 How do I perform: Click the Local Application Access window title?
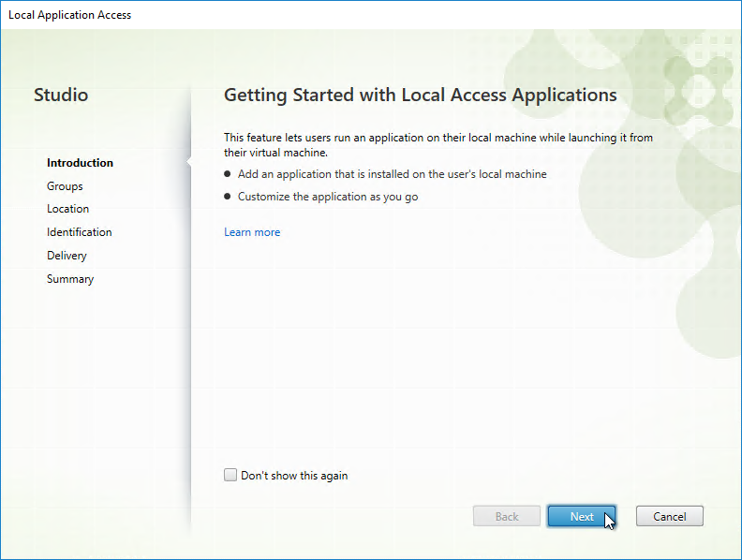70,15
